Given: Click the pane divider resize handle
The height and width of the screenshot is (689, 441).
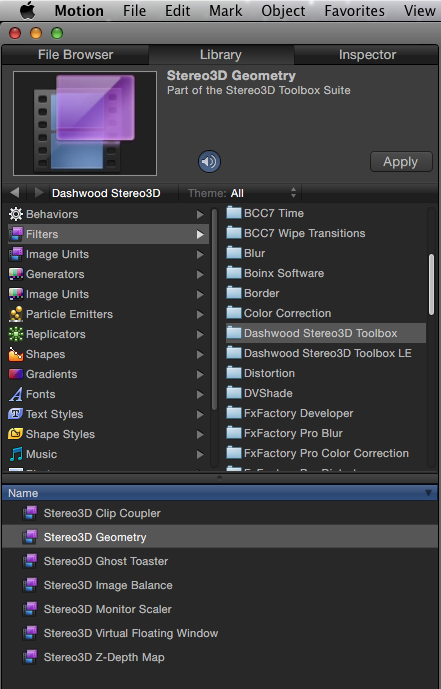Looking at the screenshot, I should tap(220, 477).
